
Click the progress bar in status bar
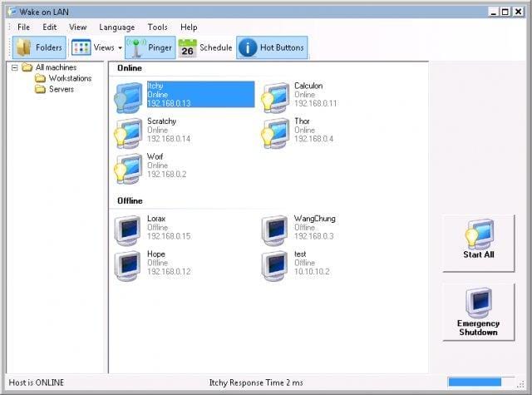click(x=474, y=382)
